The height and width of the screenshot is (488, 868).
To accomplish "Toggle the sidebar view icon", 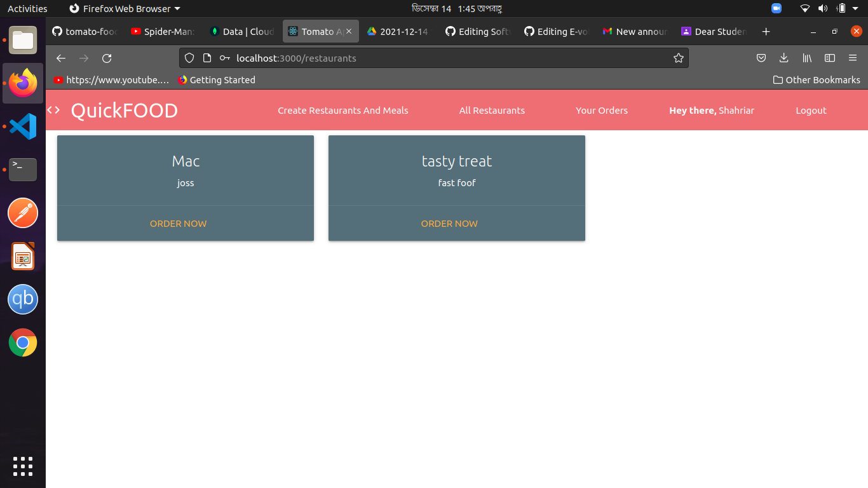I will (830, 58).
